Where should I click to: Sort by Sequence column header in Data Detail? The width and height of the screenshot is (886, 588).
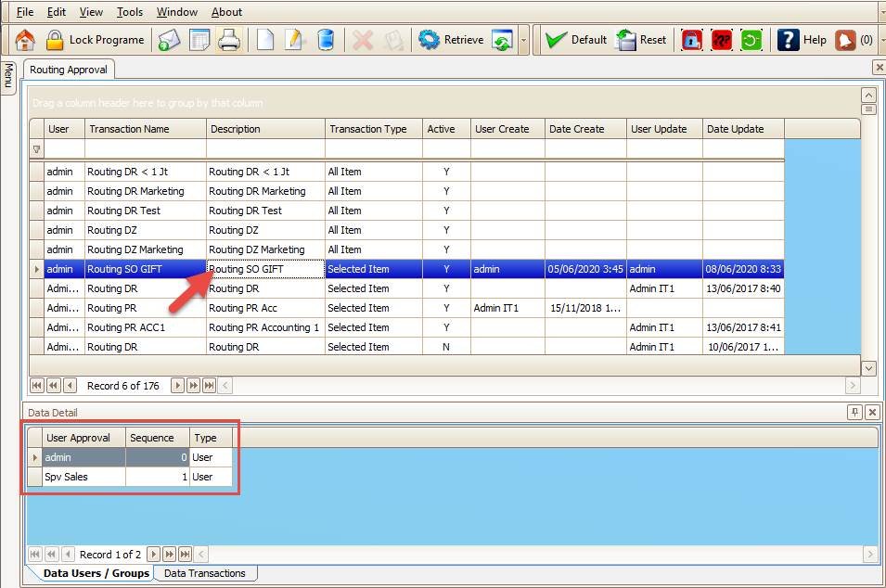(x=158, y=438)
